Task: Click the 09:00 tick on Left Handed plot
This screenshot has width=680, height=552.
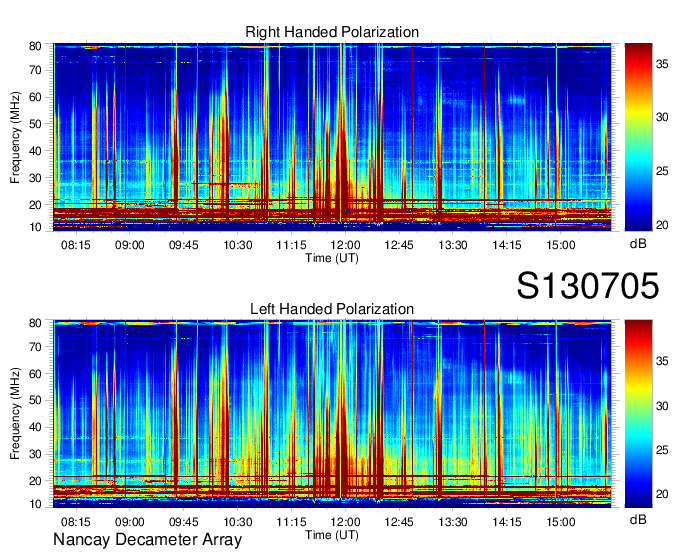Action: [x=129, y=522]
